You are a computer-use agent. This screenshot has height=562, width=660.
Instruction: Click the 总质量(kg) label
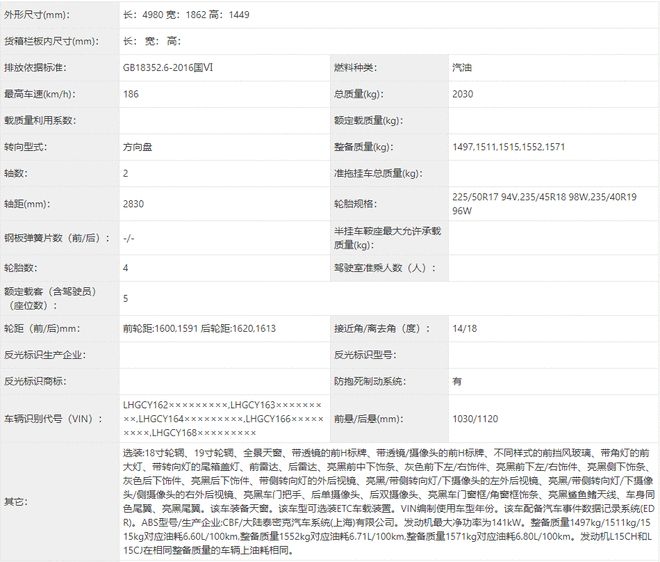coord(359,94)
